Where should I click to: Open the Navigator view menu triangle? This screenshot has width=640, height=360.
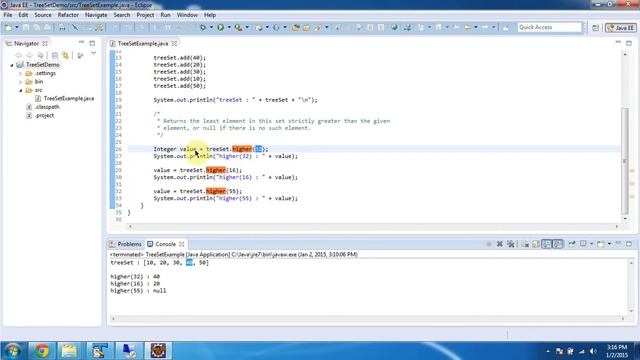[93, 54]
